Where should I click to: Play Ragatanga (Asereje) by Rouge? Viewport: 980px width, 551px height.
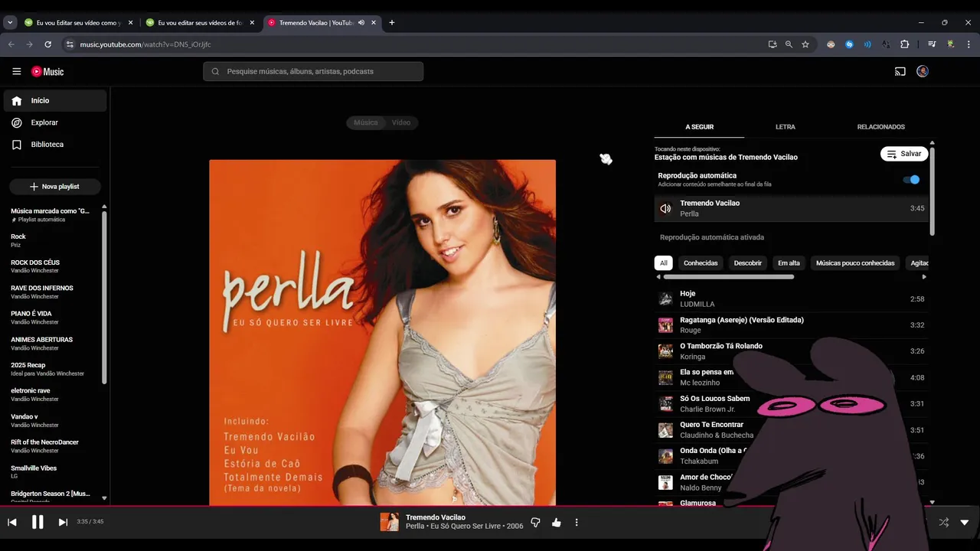point(792,324)
